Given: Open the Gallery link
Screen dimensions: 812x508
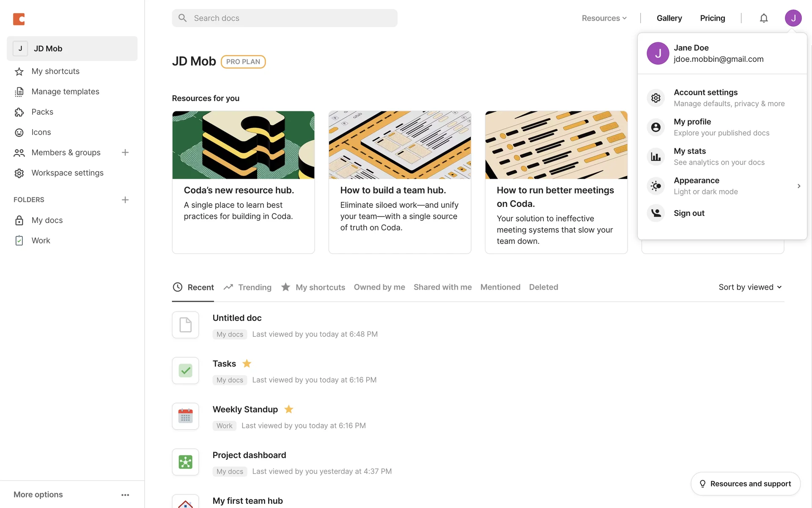Looking at the screenshot, I should 669,18.
